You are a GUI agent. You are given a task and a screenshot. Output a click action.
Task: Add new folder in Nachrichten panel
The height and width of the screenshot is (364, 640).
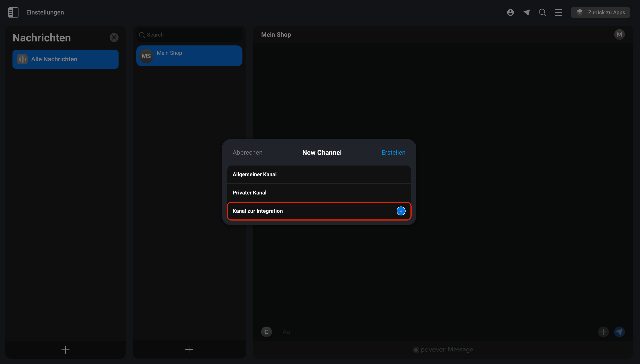(66, 350)
